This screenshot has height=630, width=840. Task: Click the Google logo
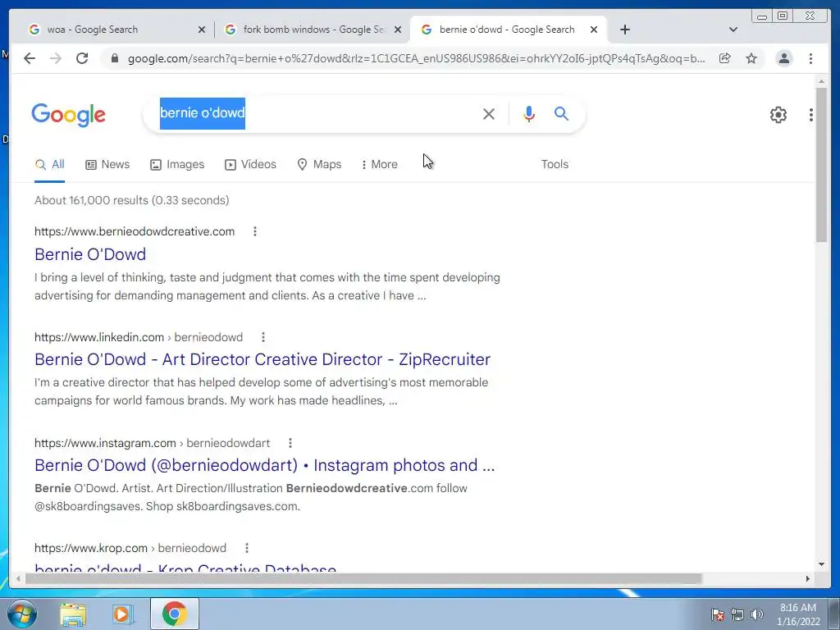[69, 115]
